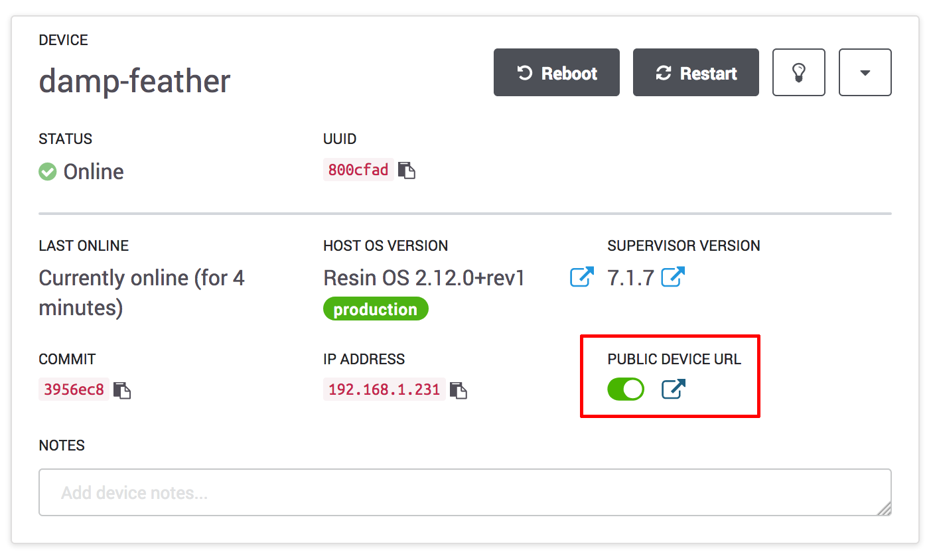Switch off public URL access for damp-feather
The image size is (929, 560).
pyautogui.click(x=626, y=389)
